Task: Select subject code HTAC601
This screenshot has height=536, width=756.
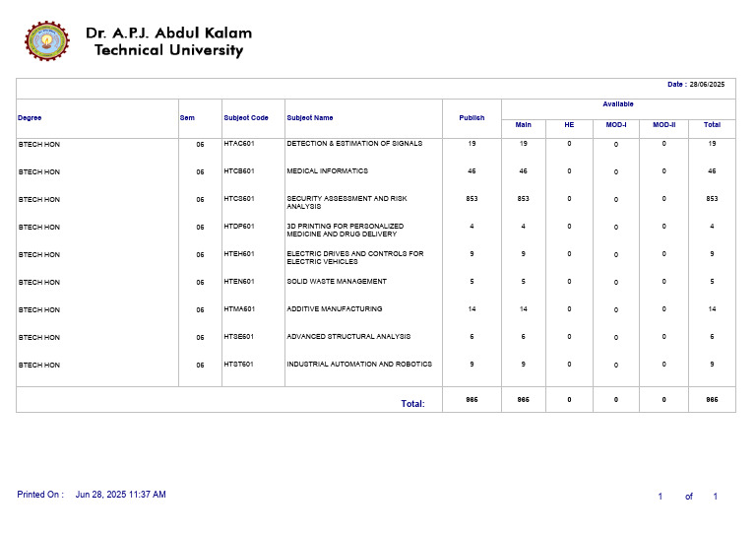Action: [238, 143]
